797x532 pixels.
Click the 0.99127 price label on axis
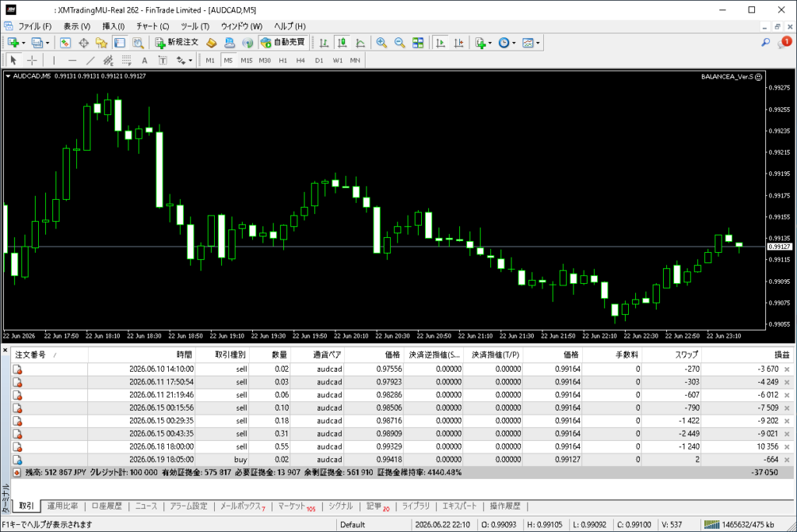780,247
